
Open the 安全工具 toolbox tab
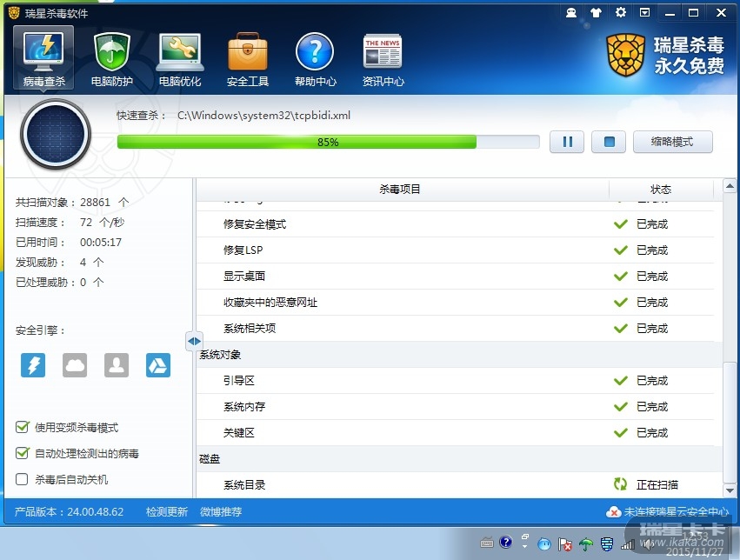(248, 60)
